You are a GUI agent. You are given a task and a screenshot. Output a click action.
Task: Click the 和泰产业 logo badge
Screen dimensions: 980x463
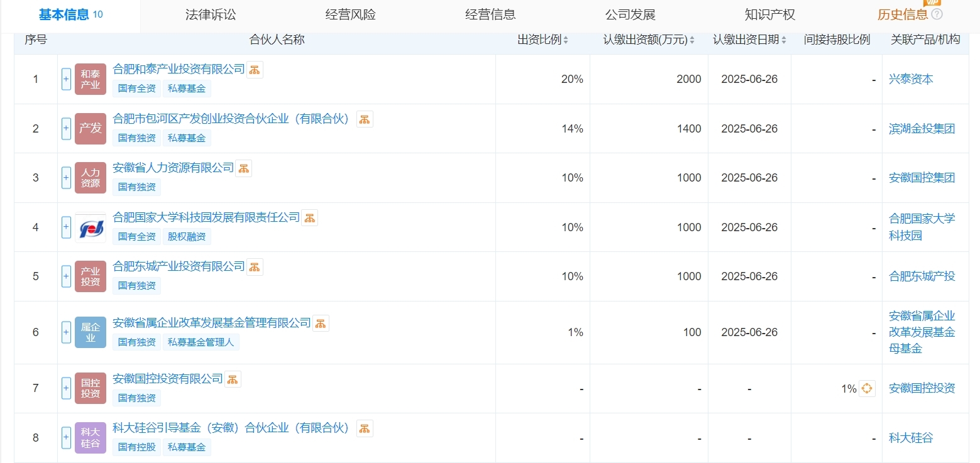[91, 79]
